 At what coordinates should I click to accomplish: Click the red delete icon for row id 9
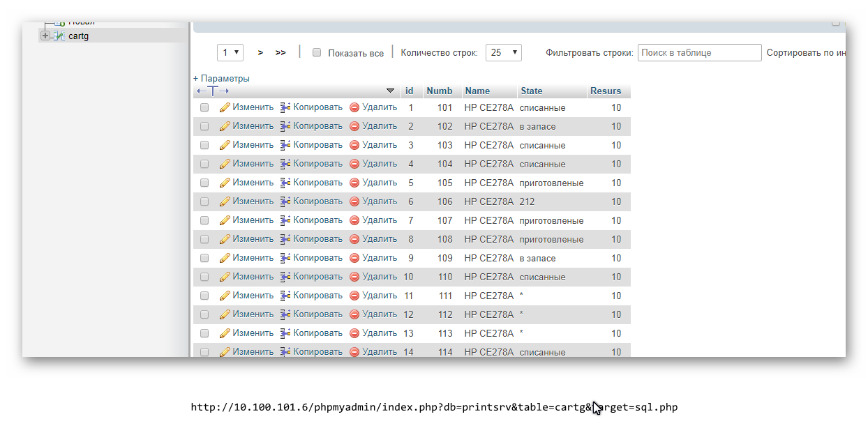[x=354, y=258]
